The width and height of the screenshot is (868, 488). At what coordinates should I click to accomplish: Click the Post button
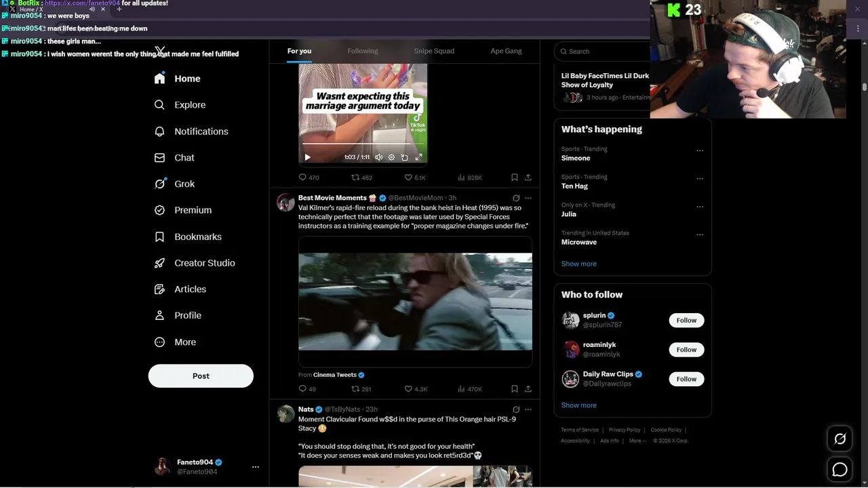pyautogui.click(x=201, y=376)
